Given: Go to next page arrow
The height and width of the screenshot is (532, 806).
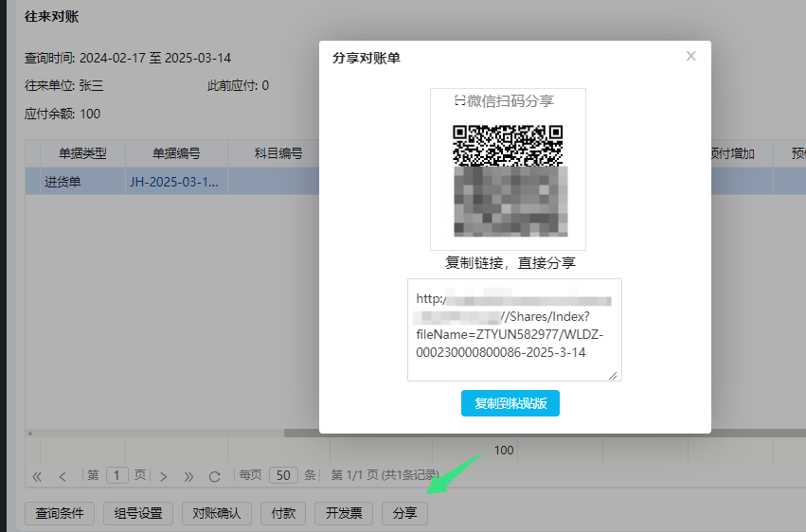Looking at the screenshot, I should coord(164,476).
